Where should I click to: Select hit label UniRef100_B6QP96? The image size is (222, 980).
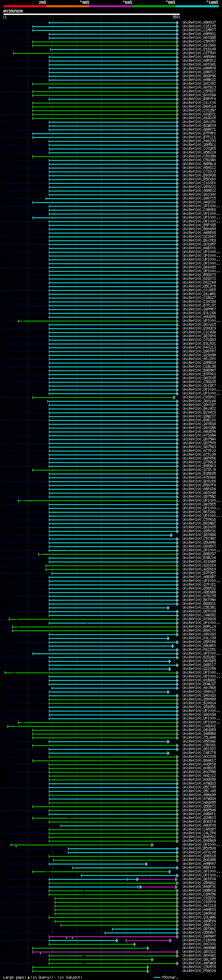[199, 76]
